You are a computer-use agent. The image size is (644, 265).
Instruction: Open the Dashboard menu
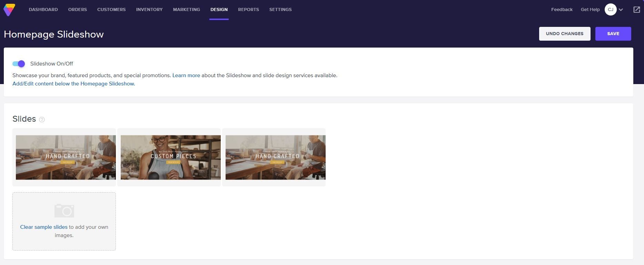[x=43, y=10]
